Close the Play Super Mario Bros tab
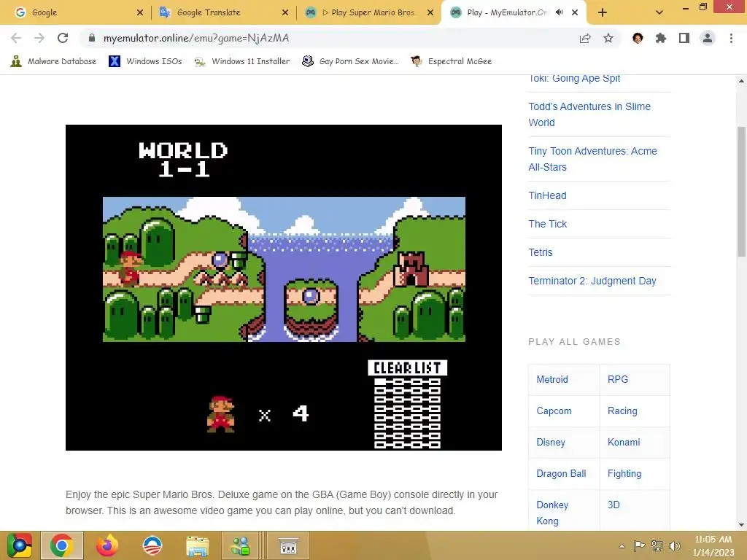747x560 pixels. [x=430, y=12]
